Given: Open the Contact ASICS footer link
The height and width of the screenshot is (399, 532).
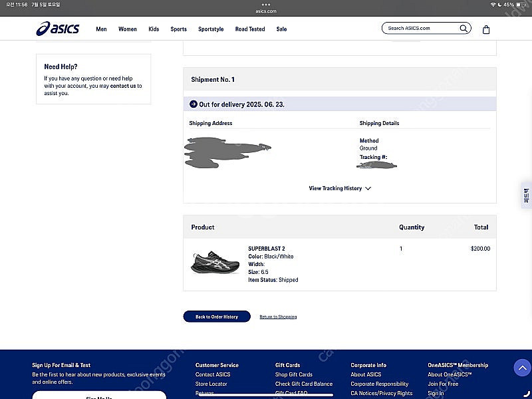Looking at the screenshot, I should (x=213, y=374).
